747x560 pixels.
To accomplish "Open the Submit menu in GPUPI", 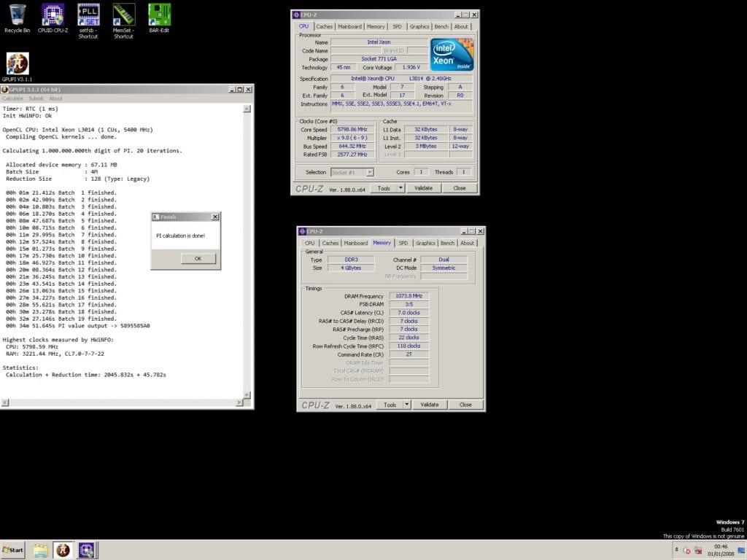I will click(36, 98).
